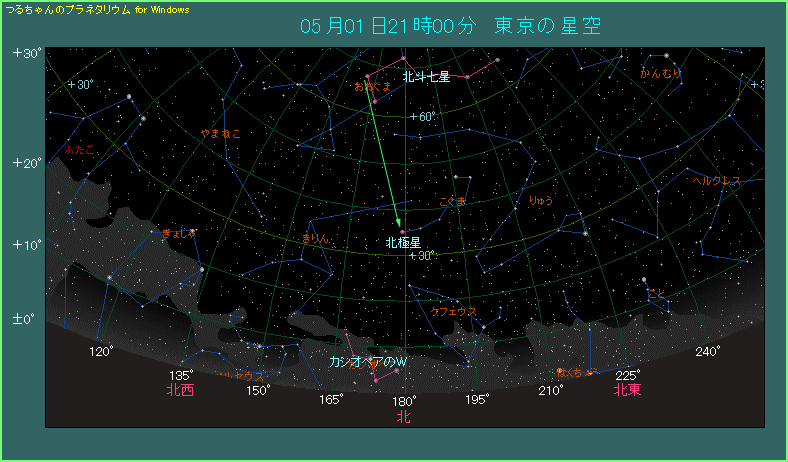
Task: Select the はくちょう constellation label
Action: coord(578,372)
